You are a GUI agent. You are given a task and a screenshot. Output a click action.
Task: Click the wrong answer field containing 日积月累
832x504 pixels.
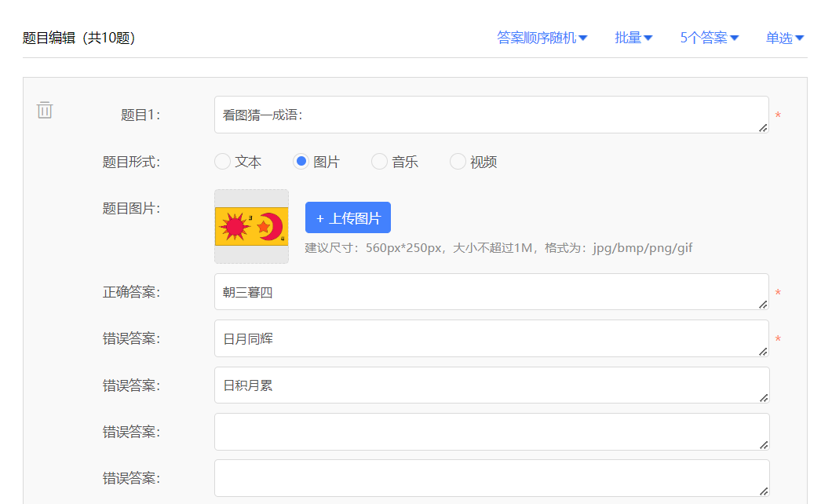[471, 384]
